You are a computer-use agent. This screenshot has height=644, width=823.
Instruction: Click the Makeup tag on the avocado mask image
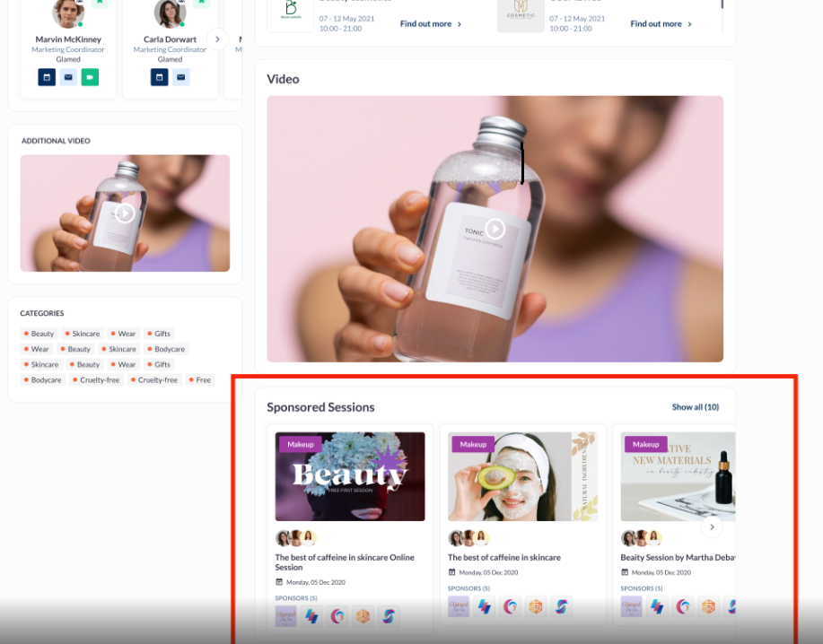click(x=473, y=444)
